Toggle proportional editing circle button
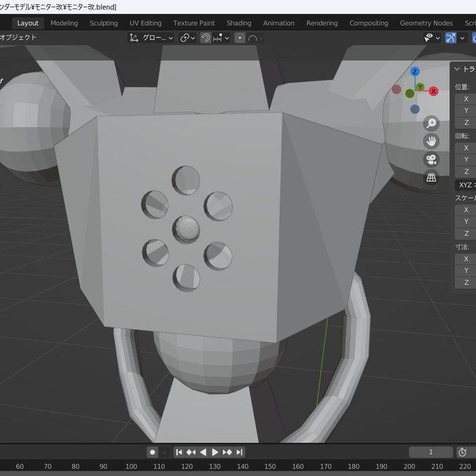476x476 pixels. [240, 38]
